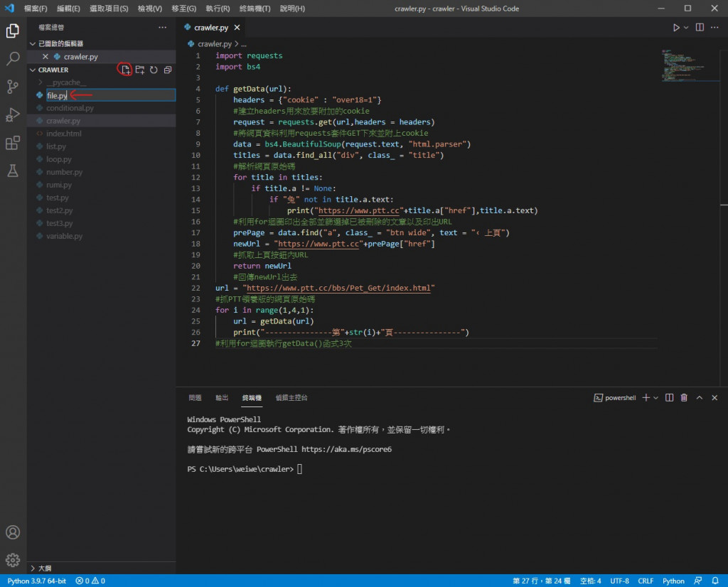Show errors and warnings count in status bar
This screenshot has width=728, height=587.
tap(90, 581)
